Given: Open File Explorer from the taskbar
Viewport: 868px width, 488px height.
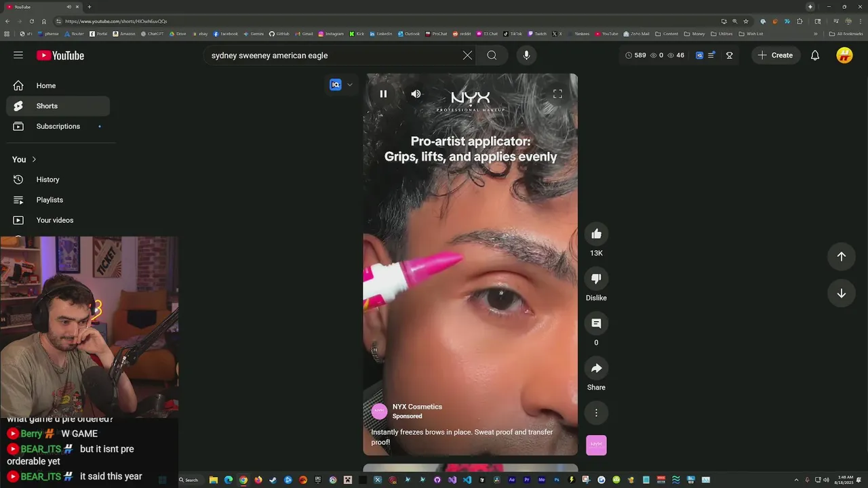Looking at the screenshot, I should click(x=214, y=480).
